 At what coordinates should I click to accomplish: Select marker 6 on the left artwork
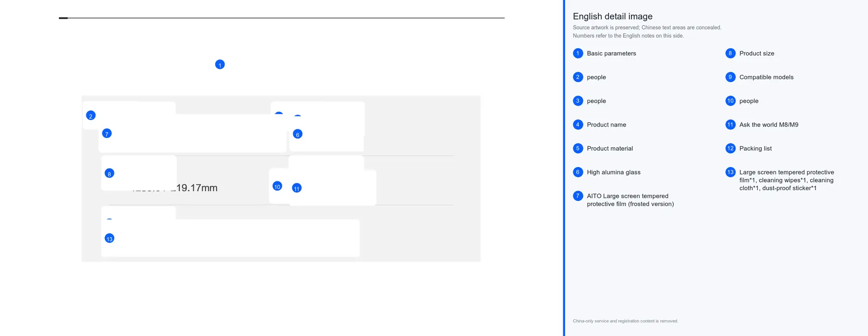tap(298, 134)
